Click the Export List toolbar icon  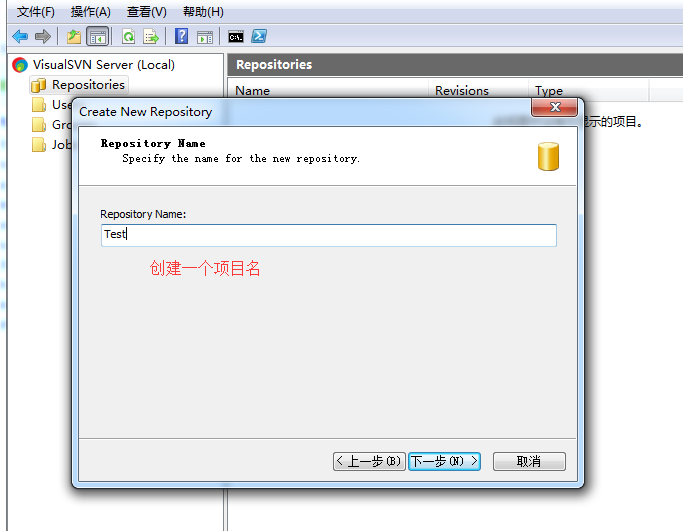pos(151,37)
